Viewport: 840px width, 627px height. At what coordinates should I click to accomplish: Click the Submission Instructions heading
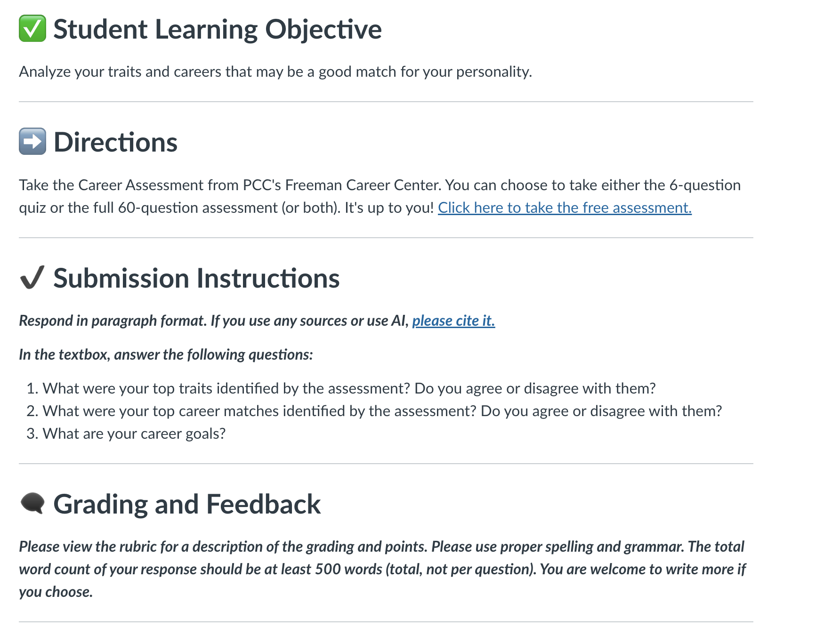[x=196, y=278]
